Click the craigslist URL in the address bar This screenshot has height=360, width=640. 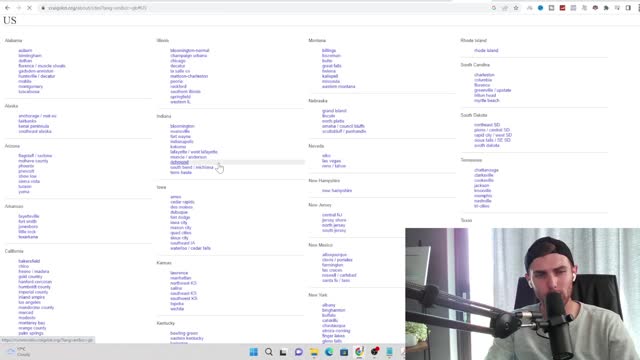(x=97, y=8)
